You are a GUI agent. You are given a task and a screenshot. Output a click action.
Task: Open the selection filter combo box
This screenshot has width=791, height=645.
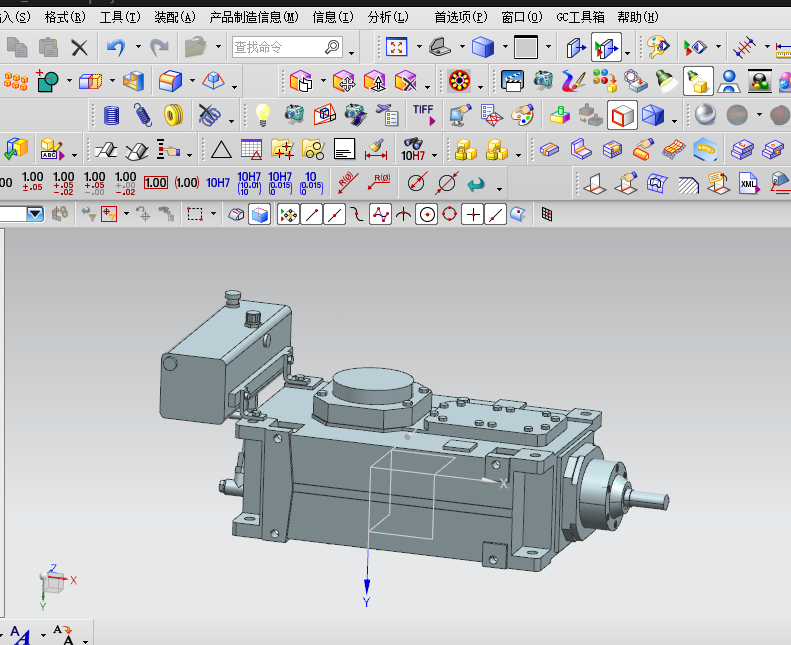pos(35,214)
